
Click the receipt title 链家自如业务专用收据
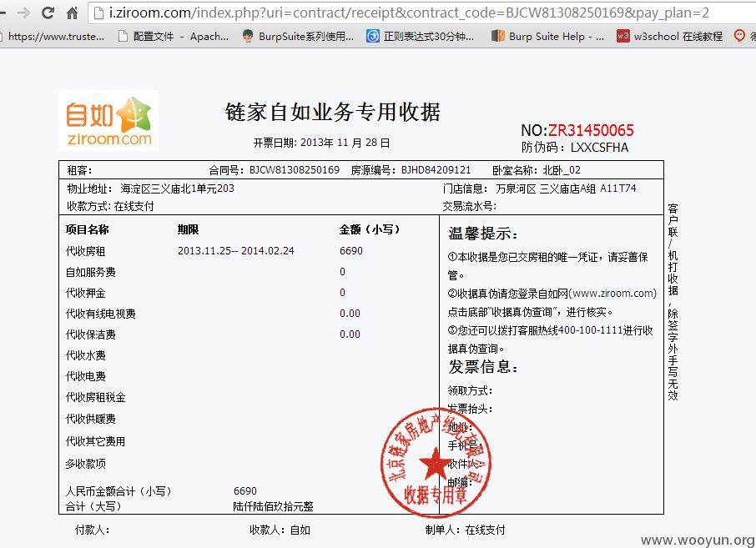[x=333, y=112]
